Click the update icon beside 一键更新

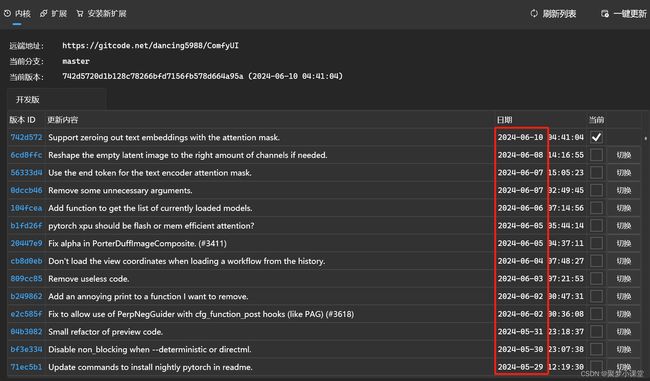605,14
